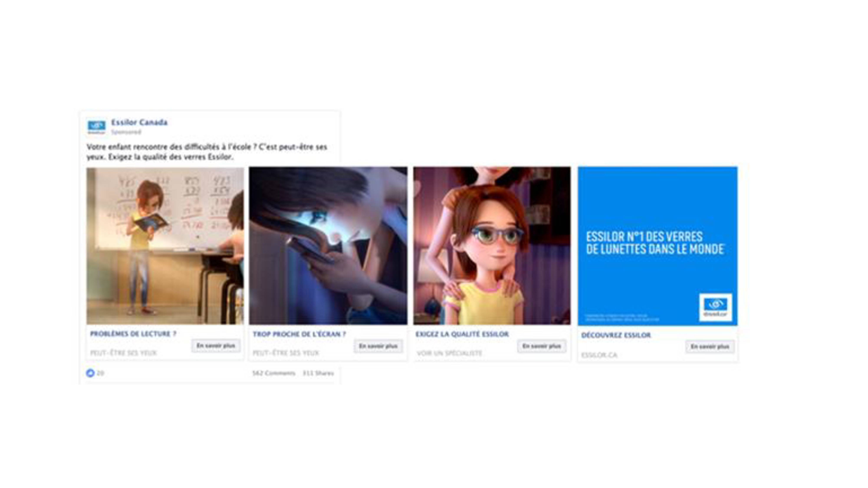Open the girl wearing glasses carousel image
868x488 pixels.
492,246
